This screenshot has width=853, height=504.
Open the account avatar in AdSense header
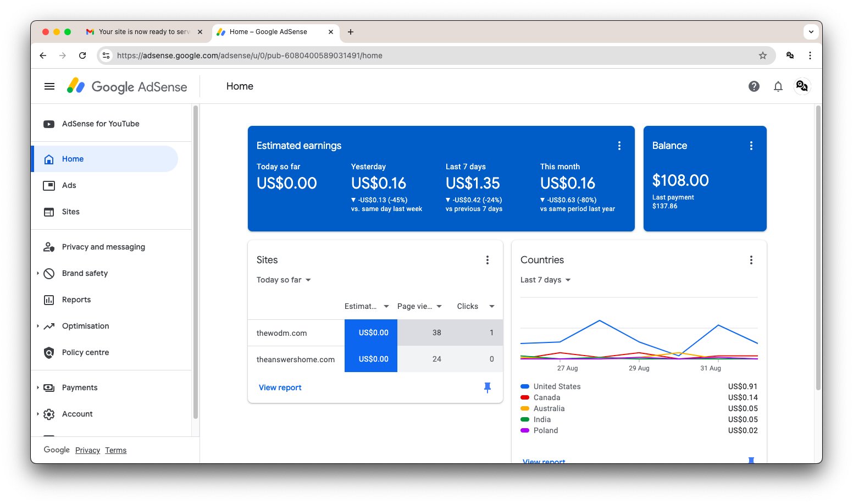pos(802,86)
